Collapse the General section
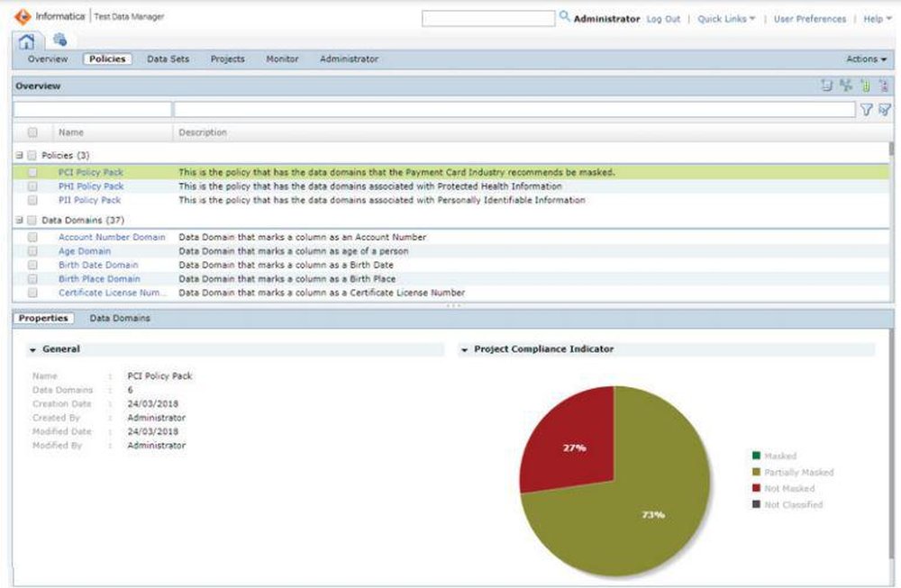The height and width of the screenshot is (588, 901). (x=32, y=349)
